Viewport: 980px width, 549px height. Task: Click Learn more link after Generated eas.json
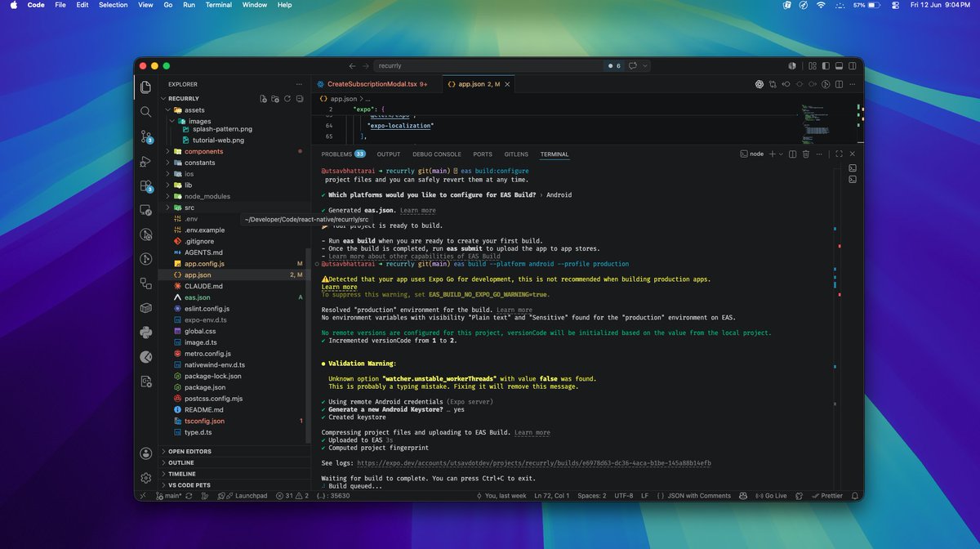(x=417, y=211)
